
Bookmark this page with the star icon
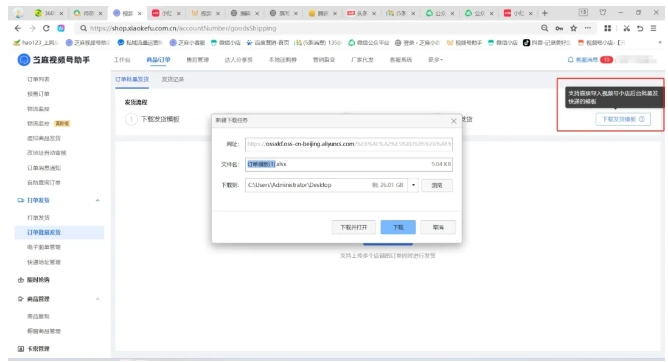pyautogui.click(x=573, y=28)
